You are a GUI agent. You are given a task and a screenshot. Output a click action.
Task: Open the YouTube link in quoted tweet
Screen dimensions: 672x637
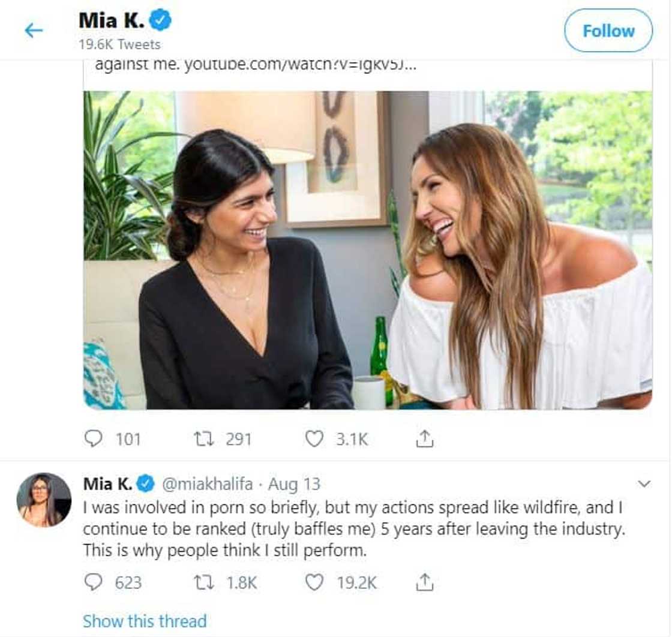tap(299, 65)
